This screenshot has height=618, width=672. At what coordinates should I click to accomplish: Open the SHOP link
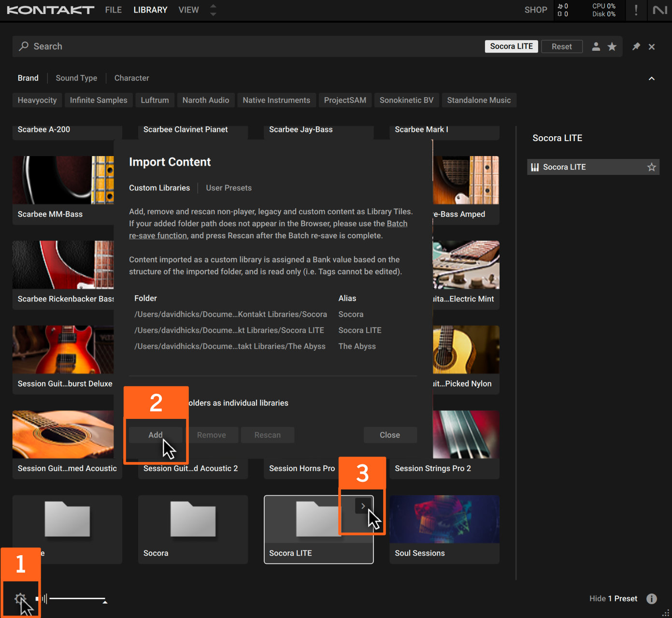point(536,10)
